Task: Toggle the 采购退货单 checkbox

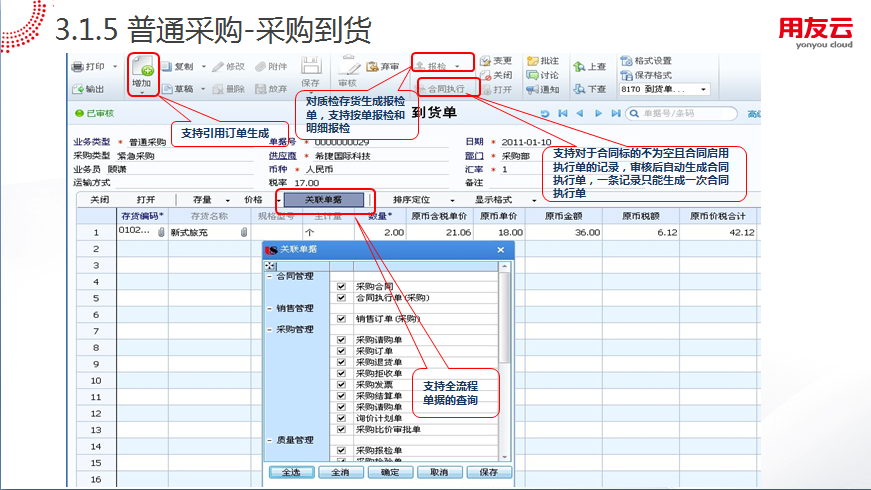Action: 341,362
